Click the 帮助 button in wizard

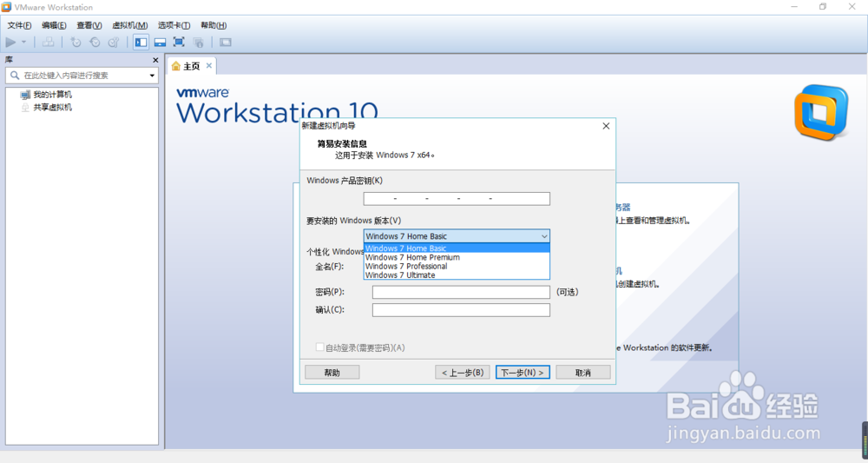pos(332,372)
